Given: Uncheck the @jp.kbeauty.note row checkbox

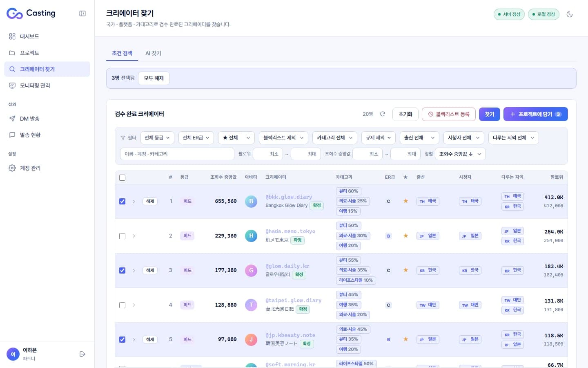Looking at the screenshot, I should [x=122, y=339].
